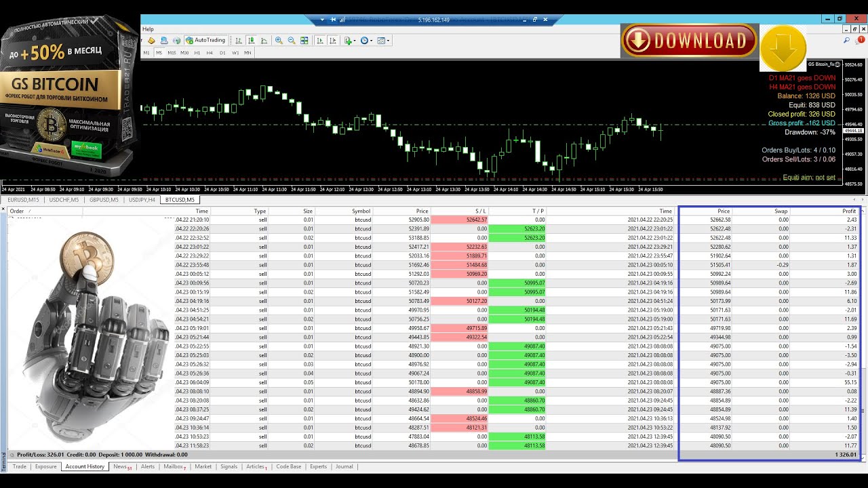This screenshot has width=868, height=488.
Task: Click the remote session pin icon
Action: pyautogui.click(x=333, y=20)
